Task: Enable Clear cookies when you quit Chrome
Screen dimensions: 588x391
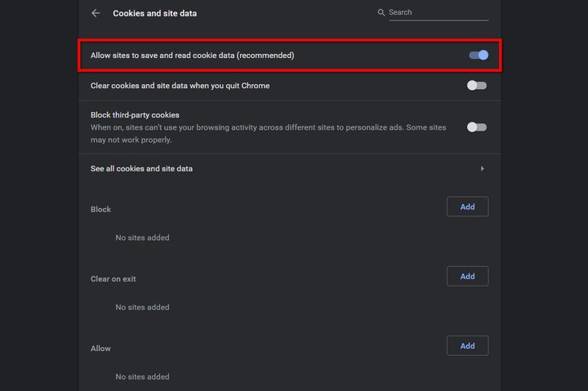Action: click(x=477, y=86)
